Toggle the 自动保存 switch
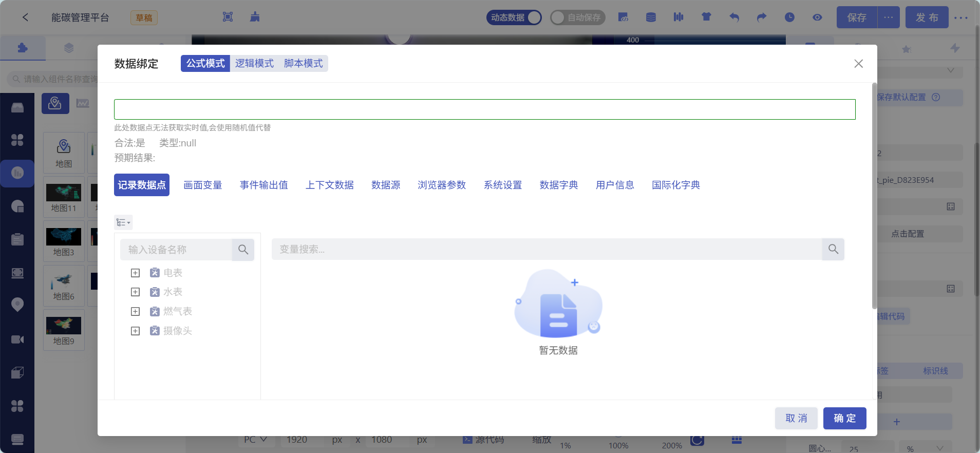 point(578,17)
